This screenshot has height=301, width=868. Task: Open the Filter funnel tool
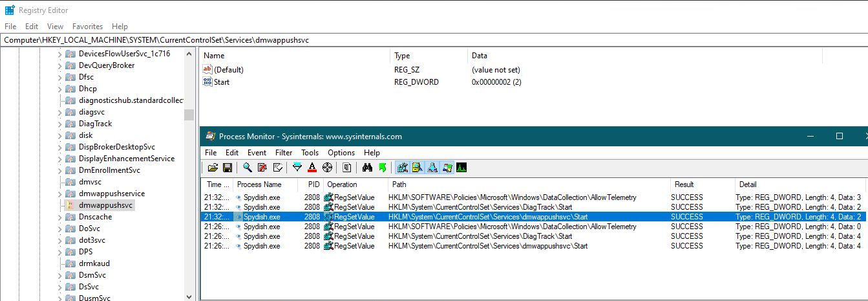point(297,168)
